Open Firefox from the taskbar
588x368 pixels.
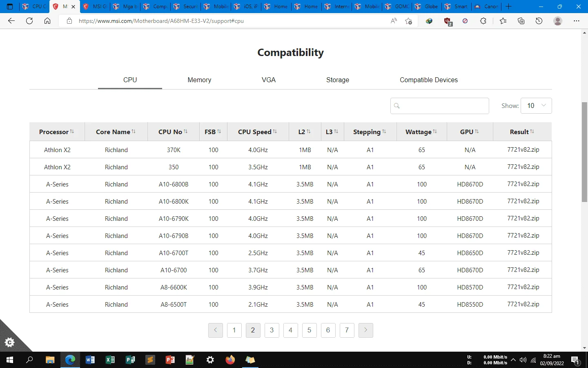click(230, 360)
